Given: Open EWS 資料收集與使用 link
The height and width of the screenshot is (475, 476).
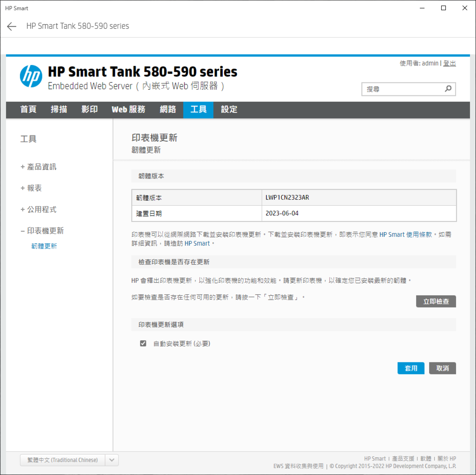Looking at the screenshot, I should [298, 466].
